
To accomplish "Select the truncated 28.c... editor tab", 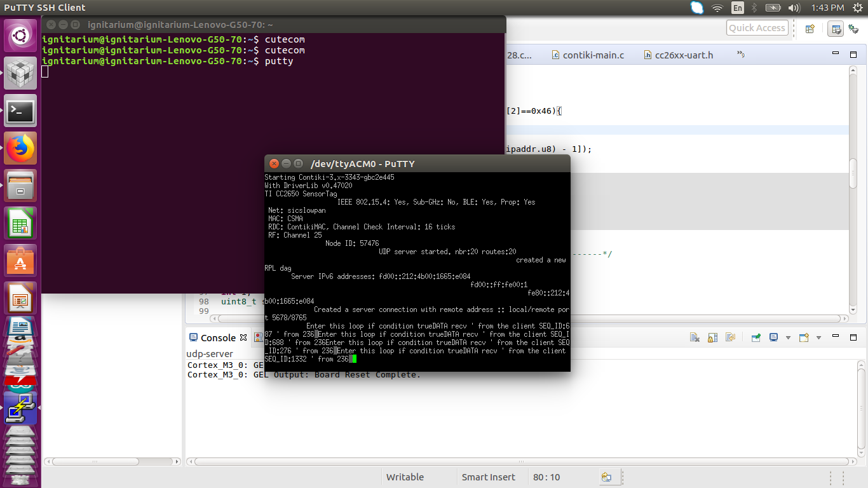I will [519, 55].
